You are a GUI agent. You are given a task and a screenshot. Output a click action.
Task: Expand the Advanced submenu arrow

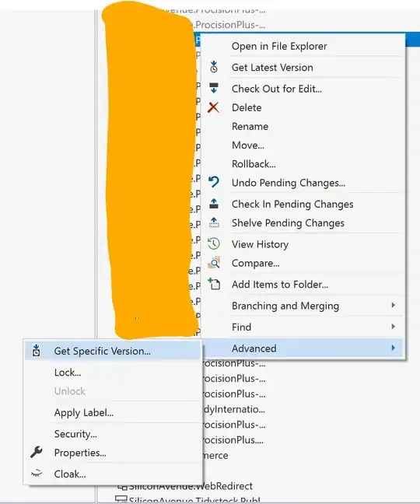394,348
